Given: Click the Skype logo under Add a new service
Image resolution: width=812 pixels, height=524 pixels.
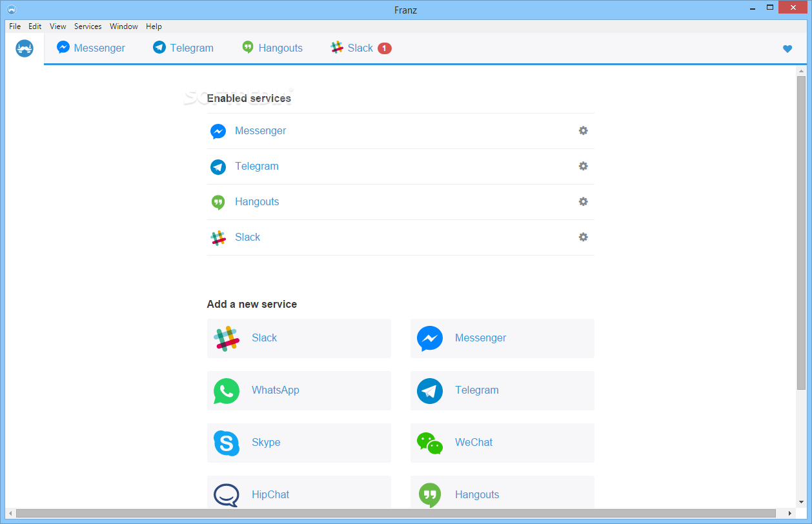Looking at the screenshot, I should tap(227, 443).
